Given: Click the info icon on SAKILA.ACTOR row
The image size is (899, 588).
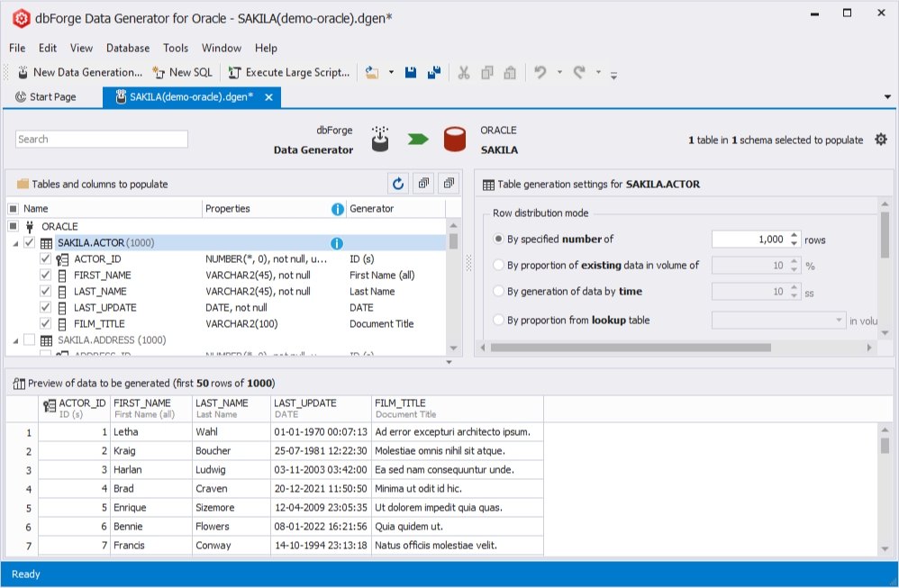Looking at the screenshot, I should [337, 243].
